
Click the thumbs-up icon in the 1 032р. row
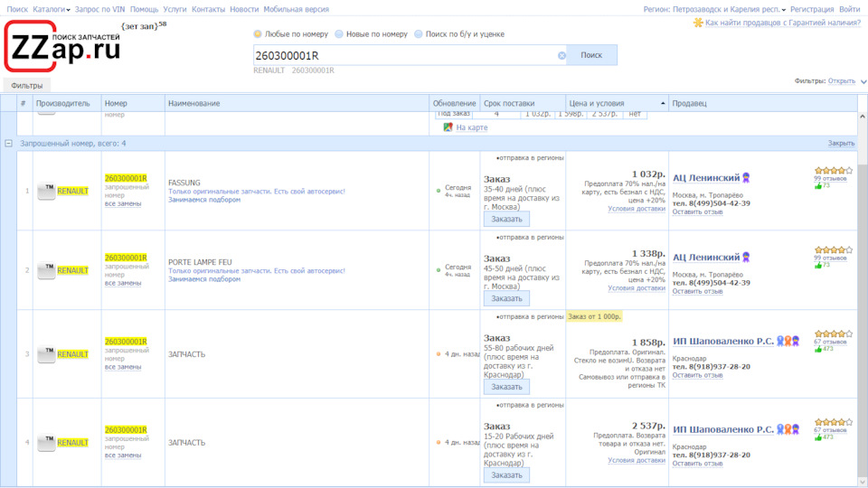(818, 186)
